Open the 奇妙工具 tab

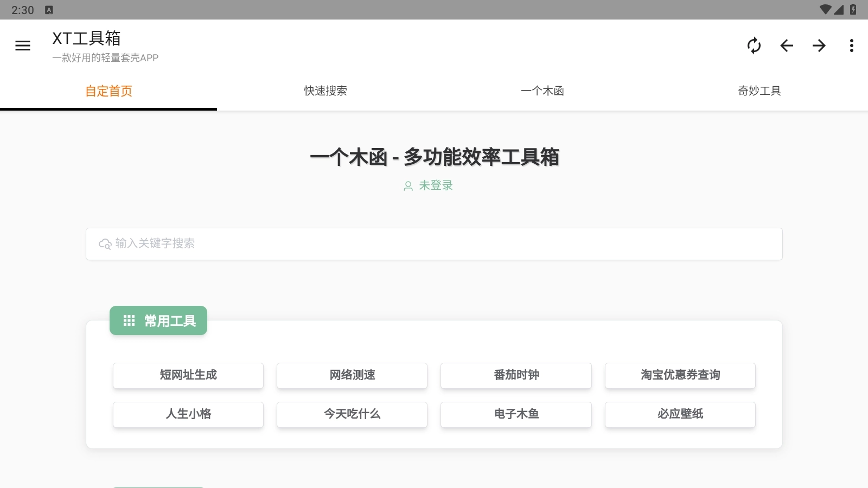coord(759,91)
